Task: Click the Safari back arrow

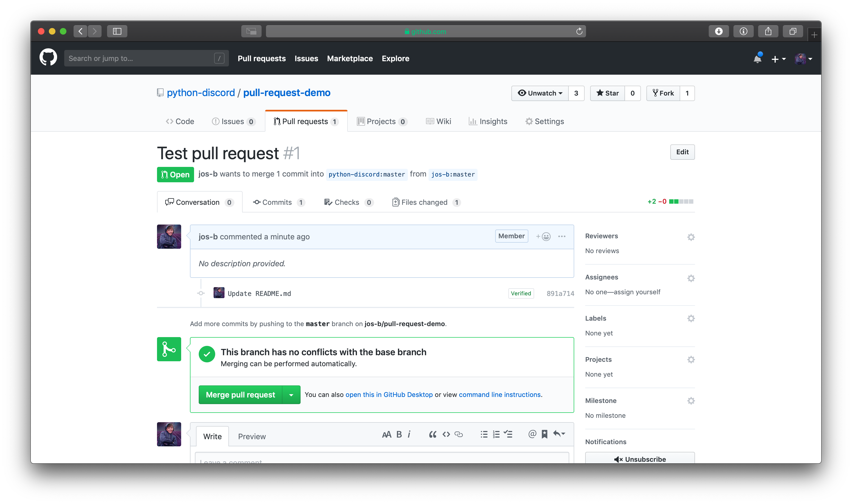Action: pyautogui.click(x=80, y=31)
